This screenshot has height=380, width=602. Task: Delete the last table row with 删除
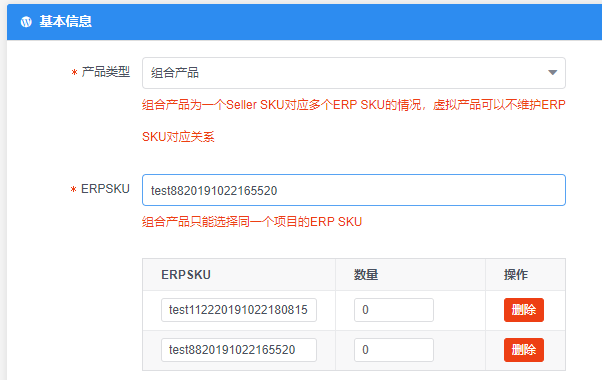(x=524, y=350)
